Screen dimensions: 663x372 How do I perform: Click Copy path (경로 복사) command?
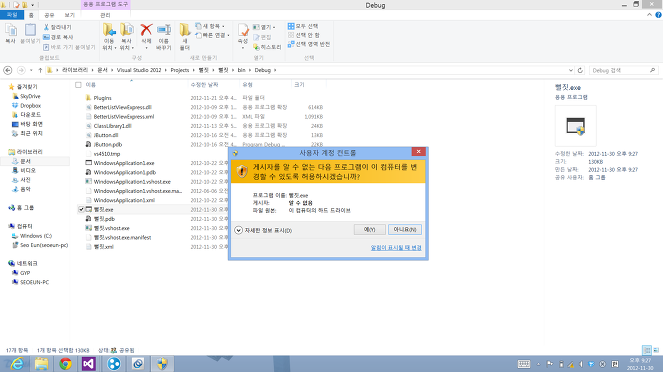(x=58, y=37)
